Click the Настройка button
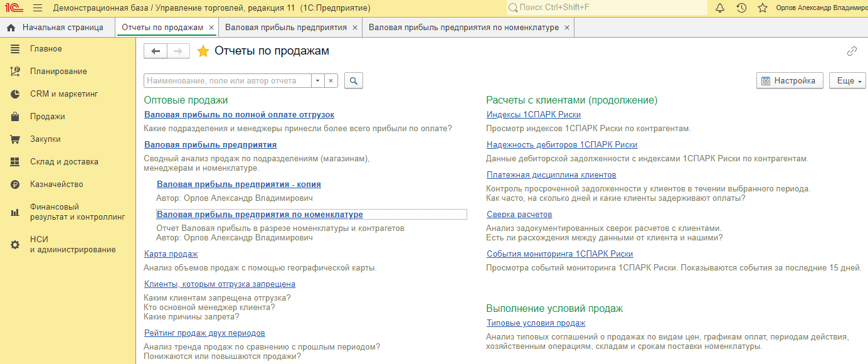The width and height of the screenshot is (868, 364). pos(790,81)
